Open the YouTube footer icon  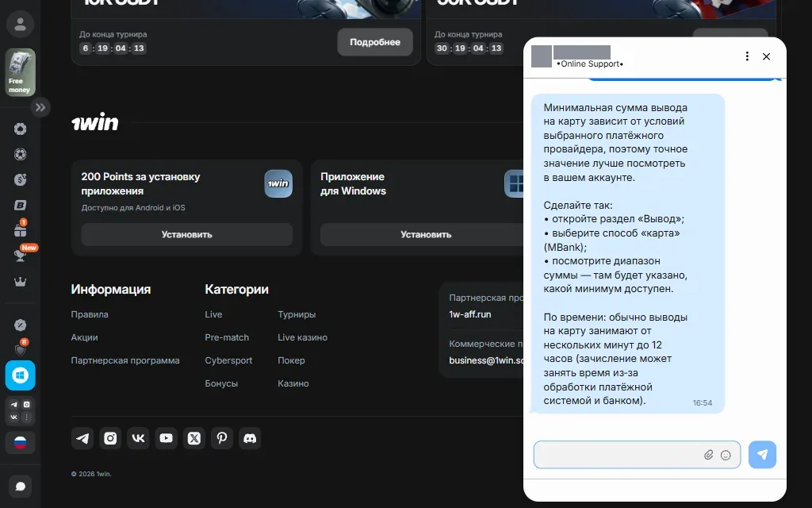pos(167,438)
